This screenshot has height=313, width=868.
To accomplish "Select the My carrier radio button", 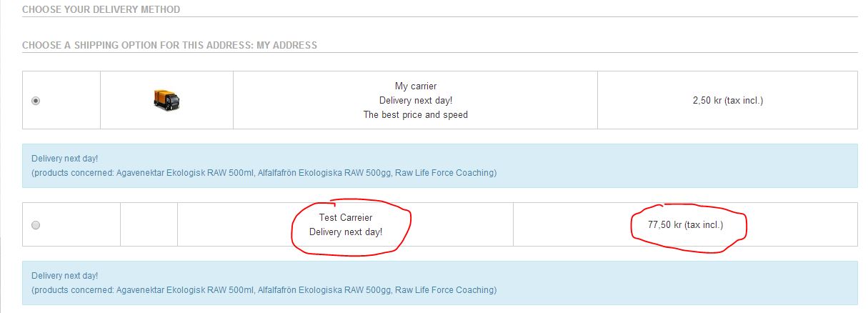I will [36, 101].
